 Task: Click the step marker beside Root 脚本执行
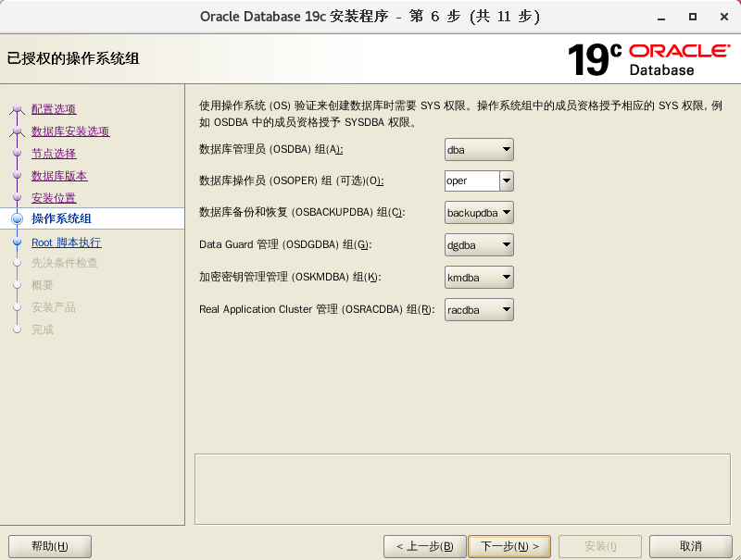point(18,242)
